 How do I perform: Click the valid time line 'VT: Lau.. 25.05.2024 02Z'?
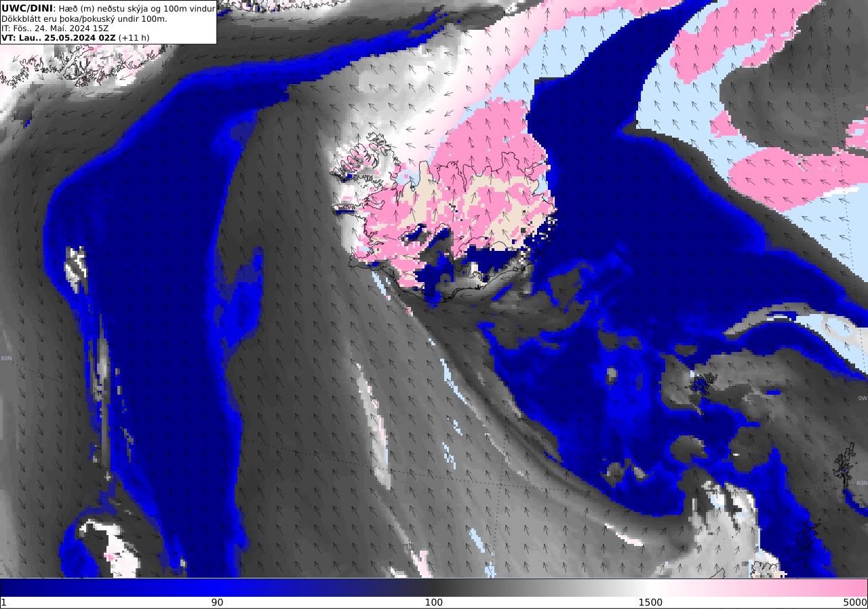pos(58,38)
